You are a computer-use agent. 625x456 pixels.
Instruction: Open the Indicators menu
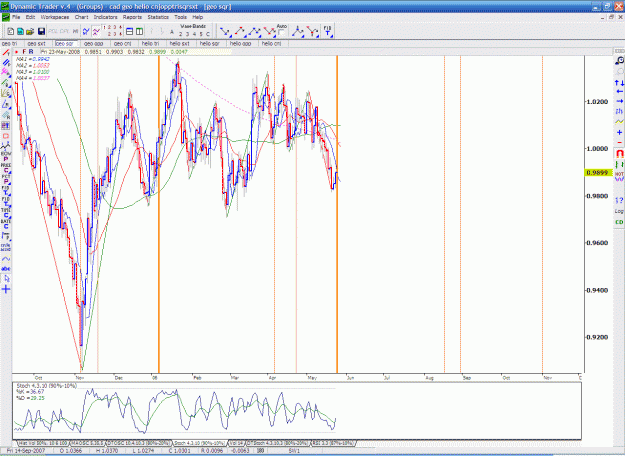(x=106, y=17)
